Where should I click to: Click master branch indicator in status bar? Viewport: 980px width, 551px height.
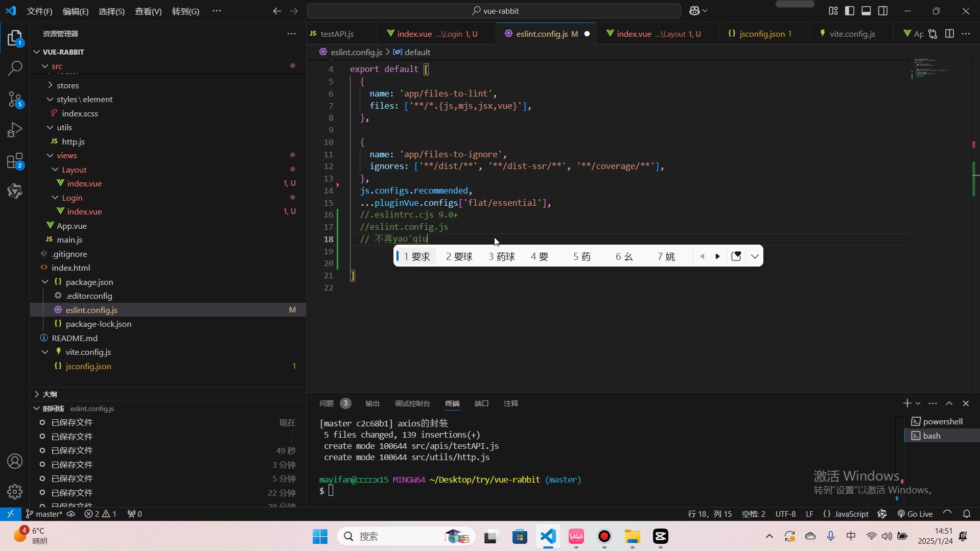44,514
